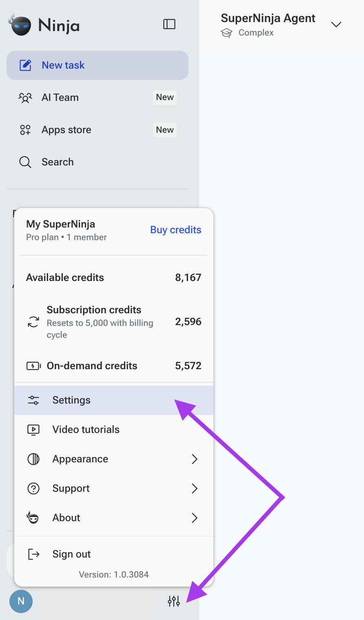Open the bottom settings sliders icon
The width and height of the screenshot is (364, 620).
174,601
